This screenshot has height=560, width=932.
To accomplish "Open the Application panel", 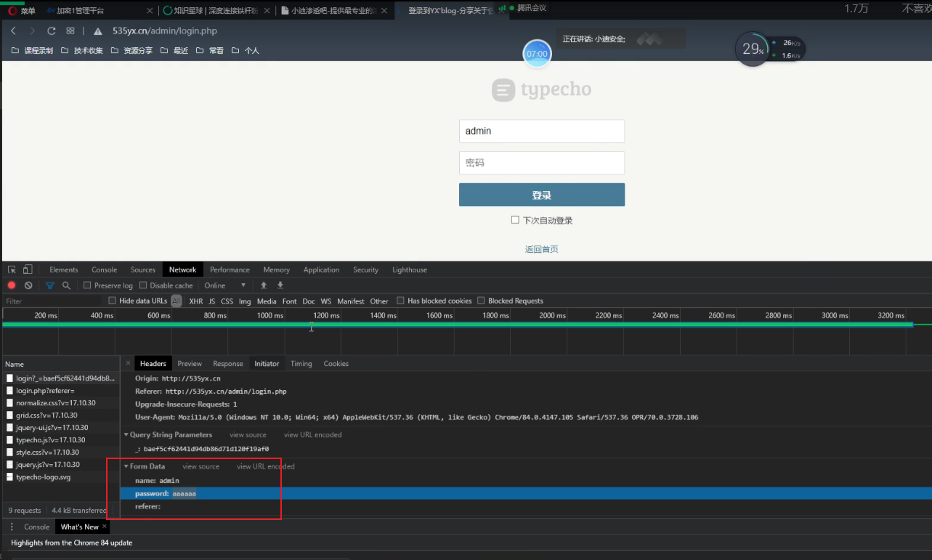I will (x=322, y=269).
